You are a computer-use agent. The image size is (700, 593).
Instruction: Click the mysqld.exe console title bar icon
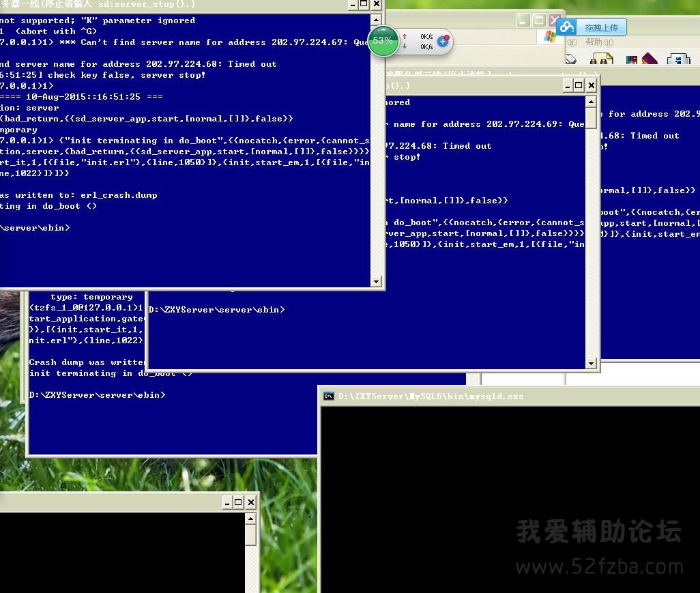click(328, 396)
